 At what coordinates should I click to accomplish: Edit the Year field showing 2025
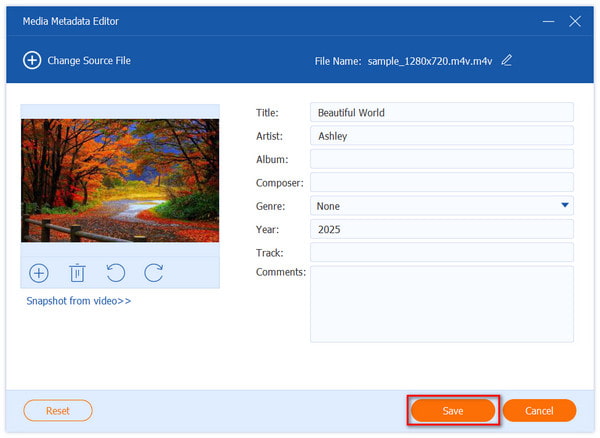441,229
